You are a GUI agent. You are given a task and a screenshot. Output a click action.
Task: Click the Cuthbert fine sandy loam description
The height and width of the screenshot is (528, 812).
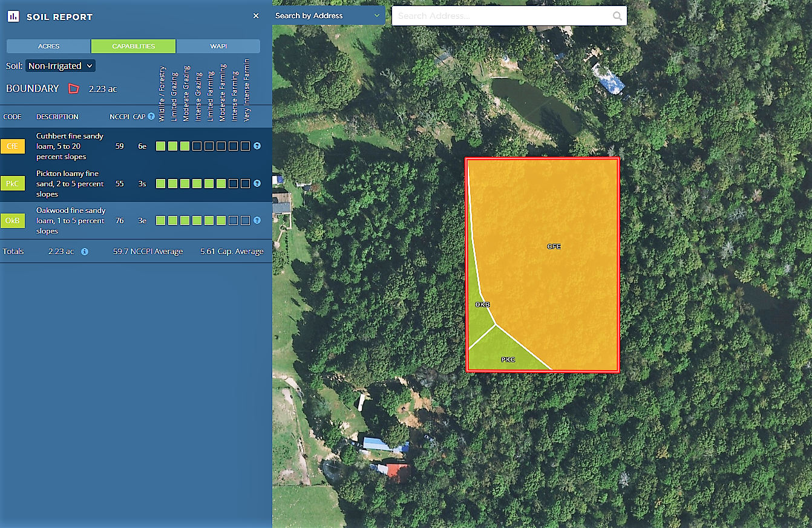coord(70,146)
